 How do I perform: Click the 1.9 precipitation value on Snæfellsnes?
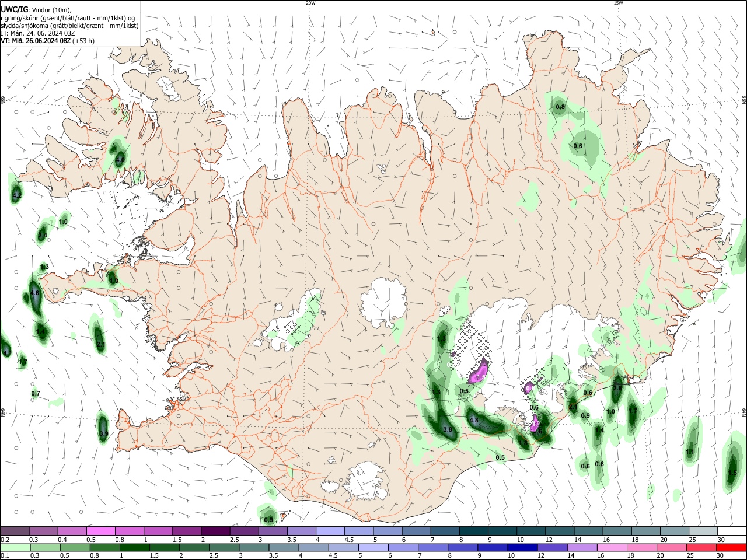[x=114, y=281]
